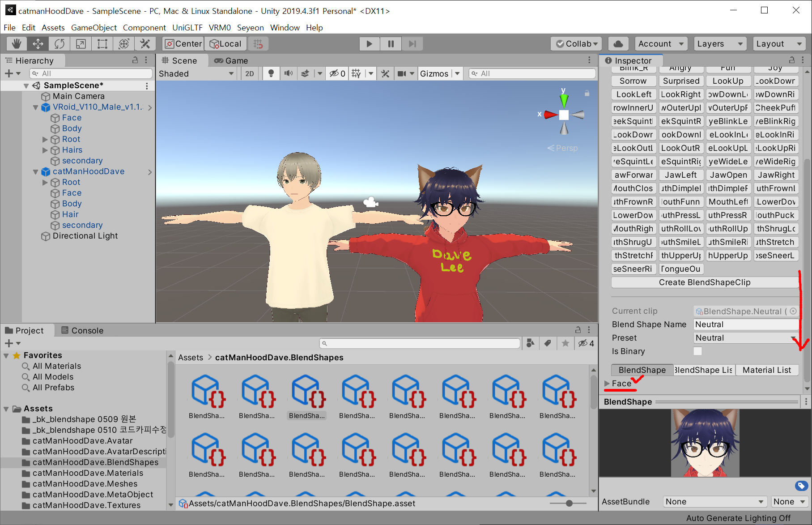The image size is (812, 525).
Task: Open the AssetBundle None dropdown
Action: pos(714,502)
